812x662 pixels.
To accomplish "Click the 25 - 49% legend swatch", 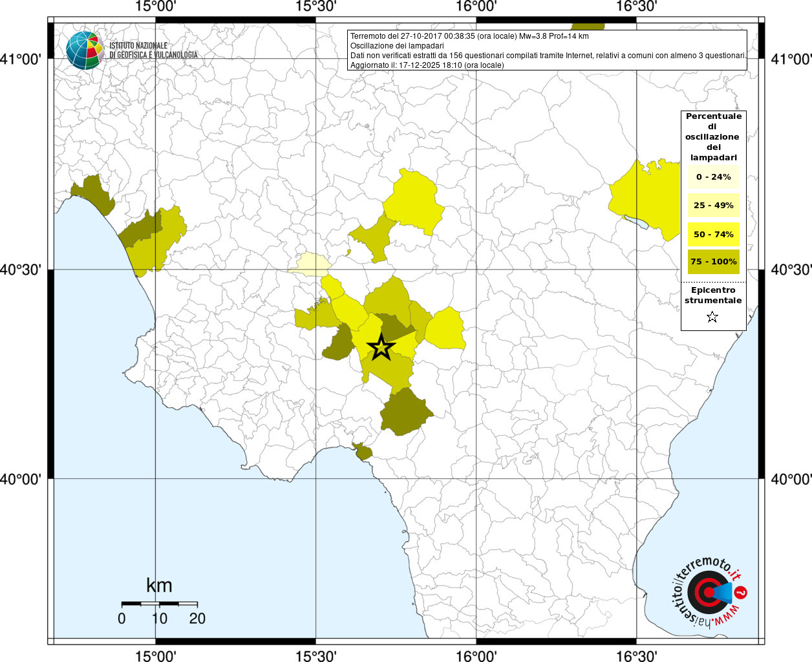I will [x=714, y=205].
